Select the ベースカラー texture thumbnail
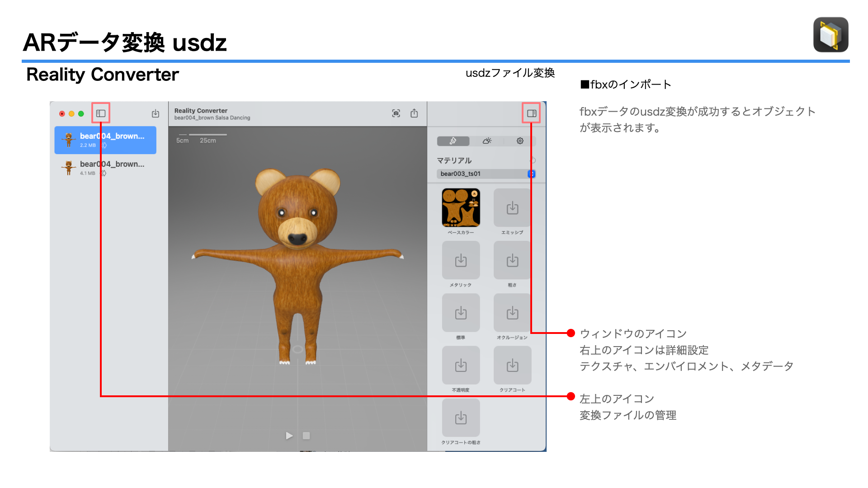The width and height of the screenshot is (868, 488). (461, 207)
